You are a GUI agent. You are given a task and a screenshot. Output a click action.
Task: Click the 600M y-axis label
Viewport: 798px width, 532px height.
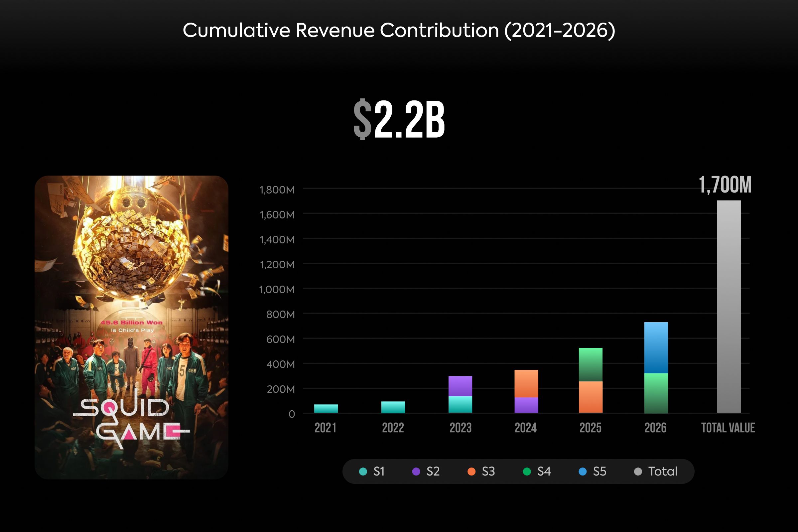[x=281, y=339]
